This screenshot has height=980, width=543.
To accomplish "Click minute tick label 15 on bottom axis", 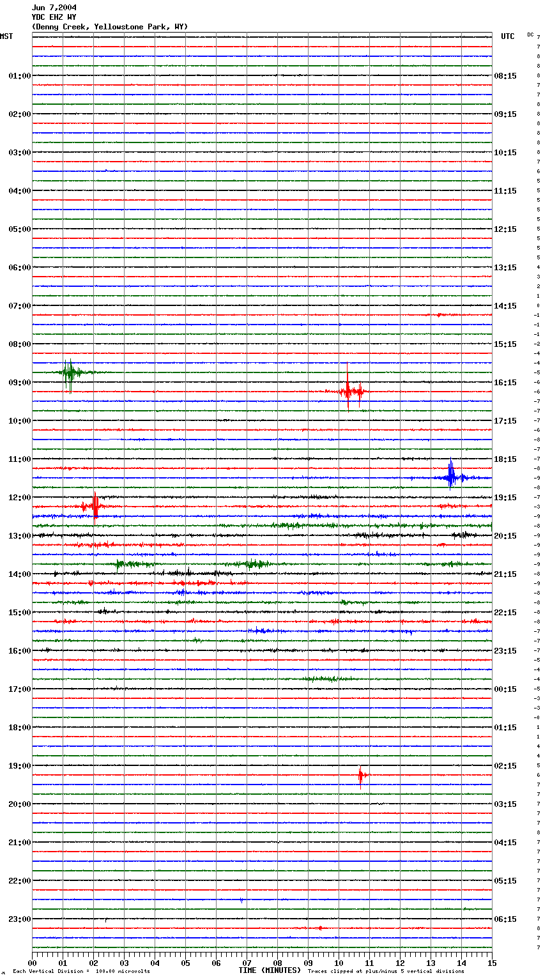I will 492,963.
